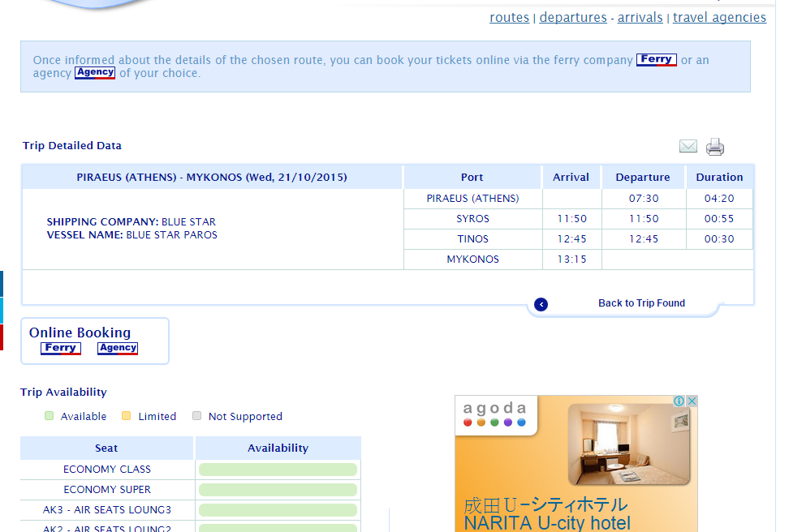Open the departures link
Viewport: 789px width, 532px height.
(x=573, y=18)
